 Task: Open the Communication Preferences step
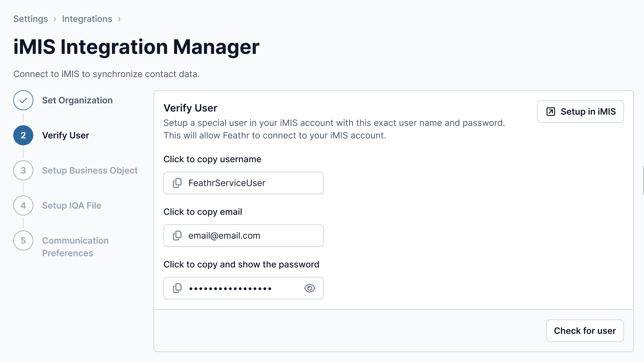[x=75, y=247]
